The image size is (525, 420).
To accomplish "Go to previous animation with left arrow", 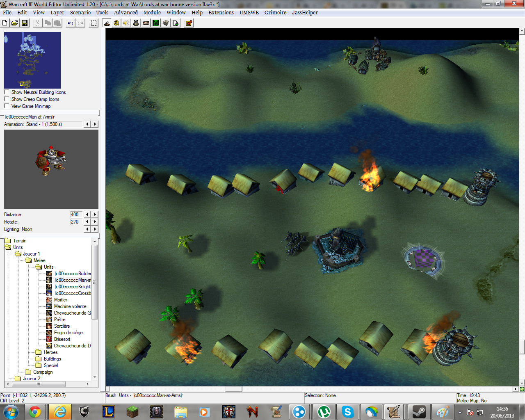I will click(87, 124).
